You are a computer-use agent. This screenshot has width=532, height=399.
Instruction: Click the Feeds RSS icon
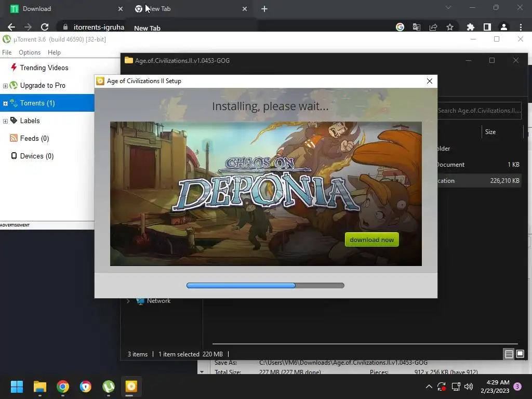tap(14, 138)
